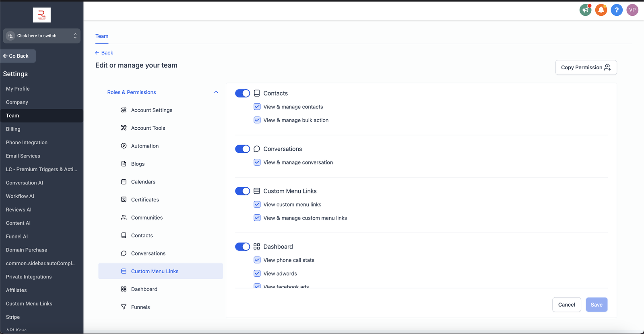Click the megaphone announcements icon
The width and height of the screenshot is (644, 334).
[585, 10]
